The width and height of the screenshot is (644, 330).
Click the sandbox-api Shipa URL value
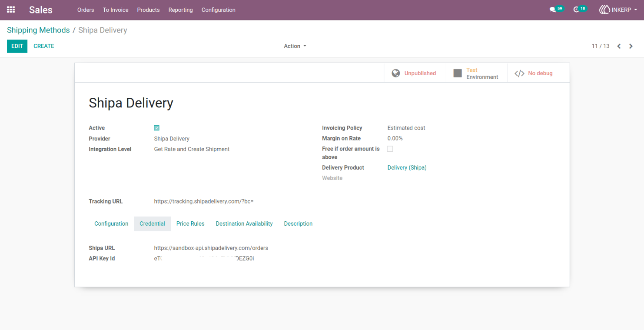211,248
